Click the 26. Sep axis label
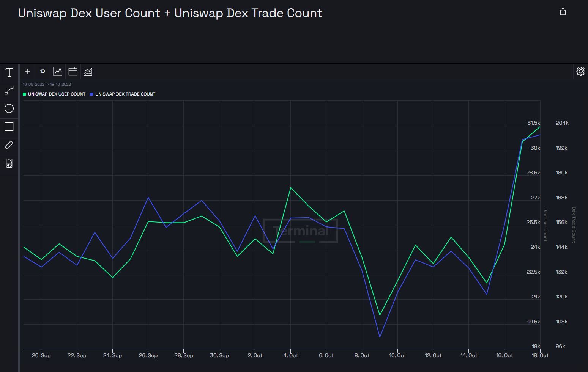Image resolution: width=588 pixels, height=372 pixels. [x=148, y=356]
